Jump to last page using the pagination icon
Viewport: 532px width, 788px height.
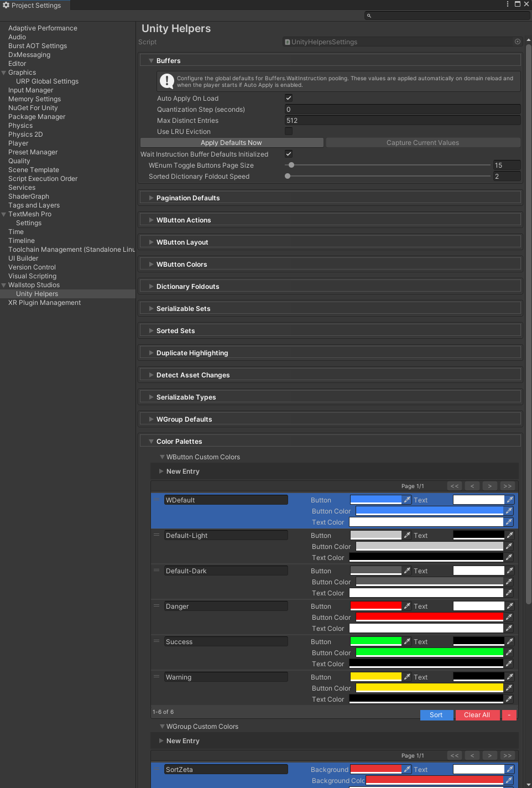[507, 485]
